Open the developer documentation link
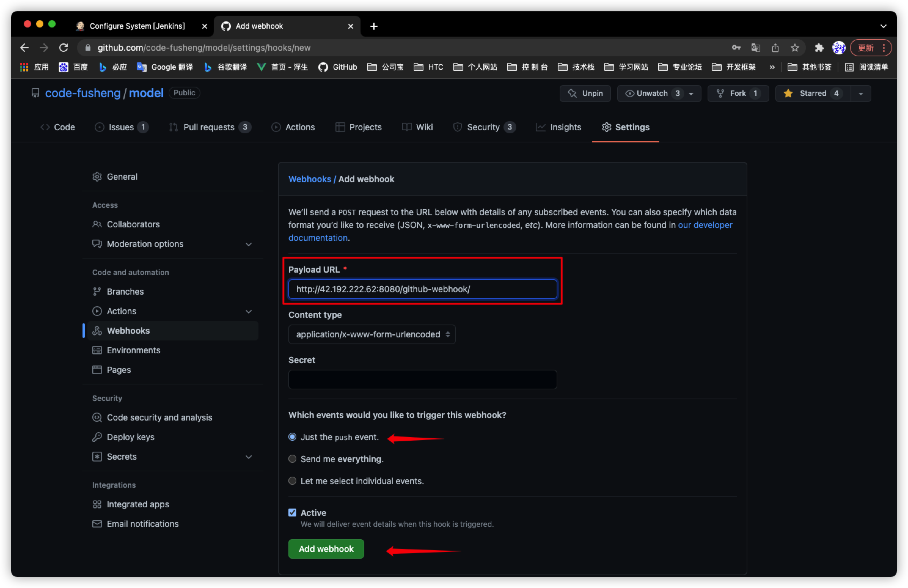908x588 pixels. (x=705, y=225)
